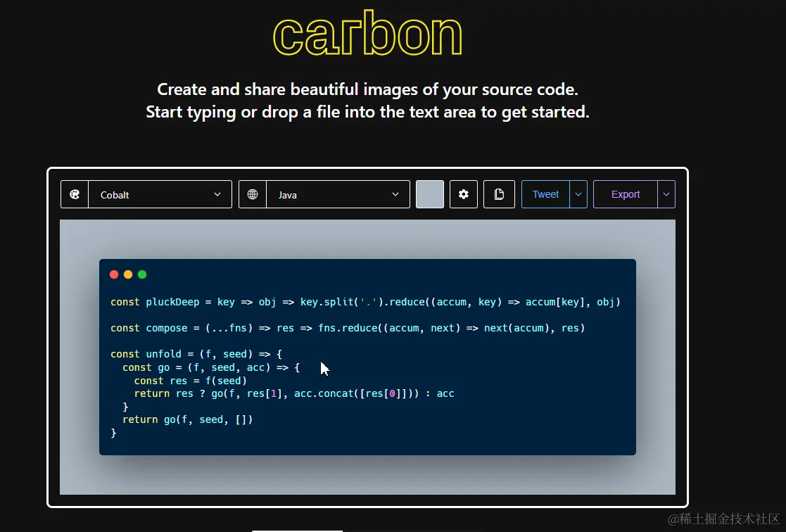The width and height of the screenshot is (786, 532).
Task: Click the 'const pluckDeep' code line
Action: tap(365, 302)
